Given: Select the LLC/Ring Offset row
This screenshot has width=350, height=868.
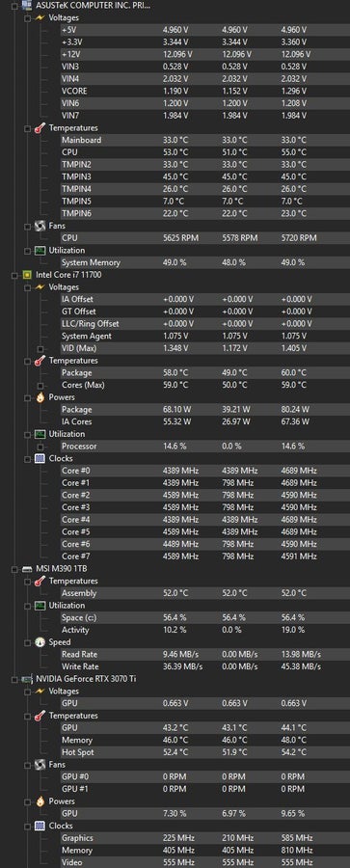Looking at the screenshot, I should pos(205,323).
